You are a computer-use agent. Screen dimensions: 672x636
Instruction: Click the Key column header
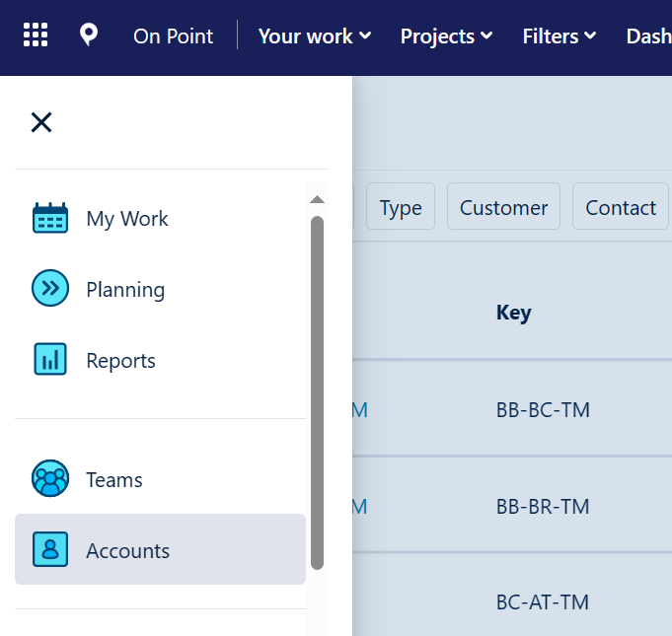514,313
